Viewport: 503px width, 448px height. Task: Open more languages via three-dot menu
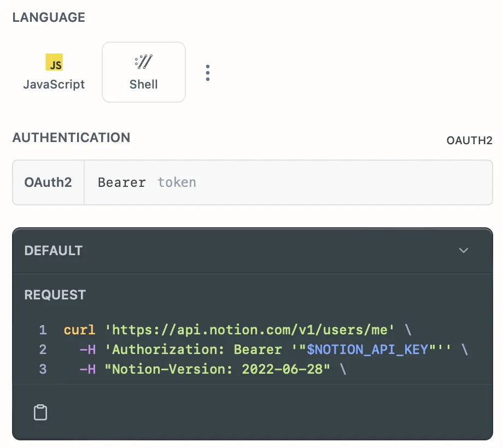coord(208,73)
